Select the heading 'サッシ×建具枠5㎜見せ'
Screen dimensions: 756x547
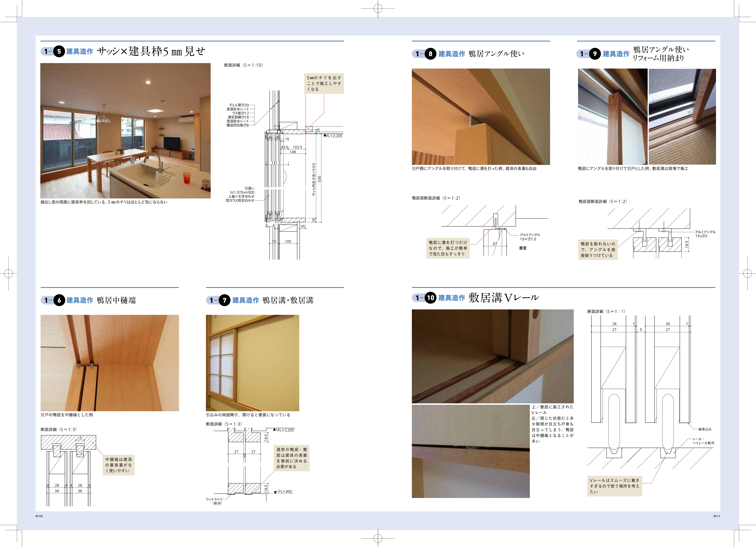(151, 51)
